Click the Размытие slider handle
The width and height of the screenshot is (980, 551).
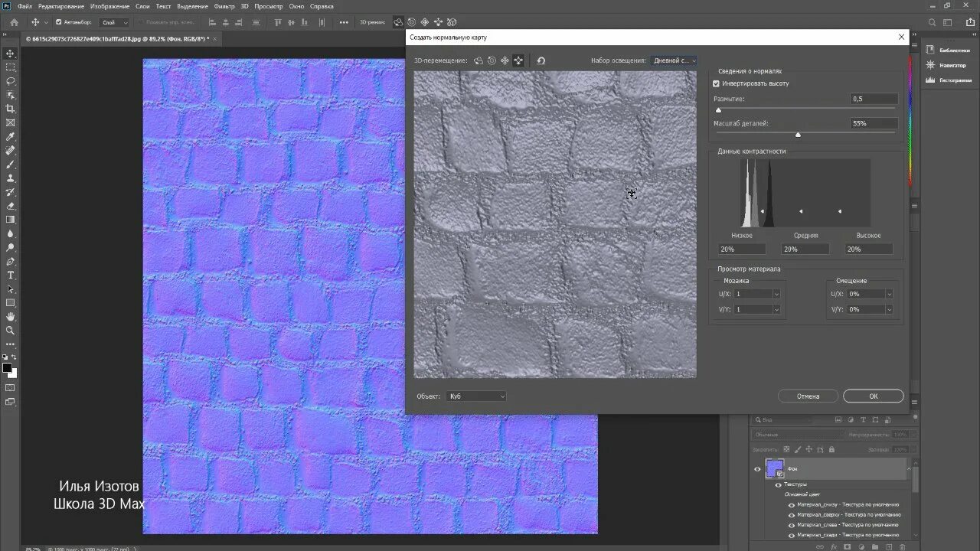718,110
